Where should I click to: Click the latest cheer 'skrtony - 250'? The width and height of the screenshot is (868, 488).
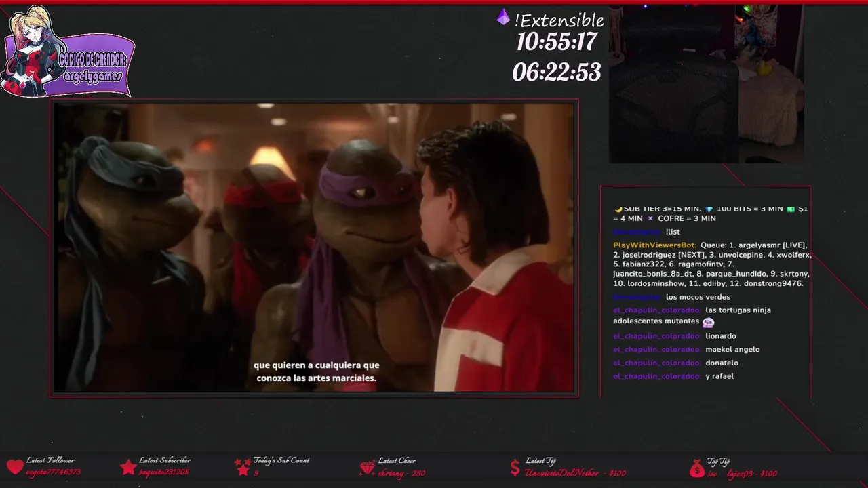point(401,473)
